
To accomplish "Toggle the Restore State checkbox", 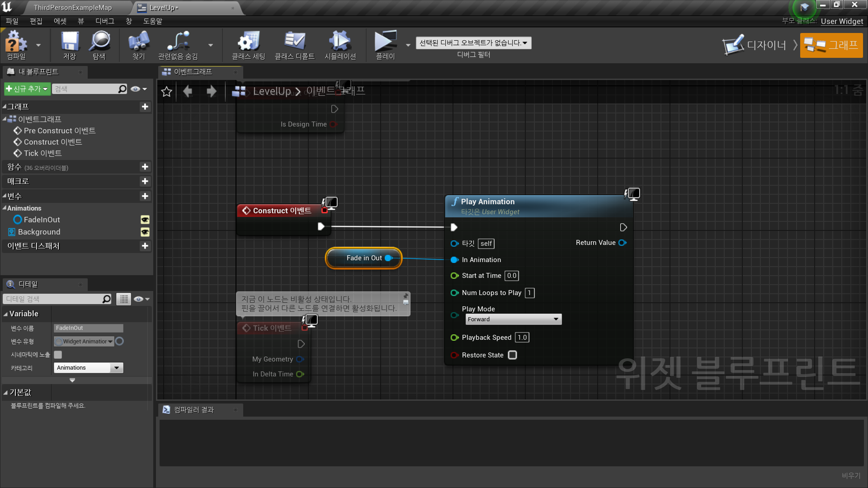I will coord(512,355).
